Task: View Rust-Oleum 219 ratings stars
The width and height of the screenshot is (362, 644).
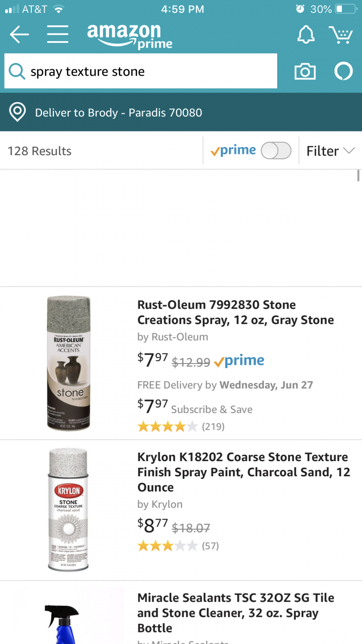Action: [x=167, y=426]
